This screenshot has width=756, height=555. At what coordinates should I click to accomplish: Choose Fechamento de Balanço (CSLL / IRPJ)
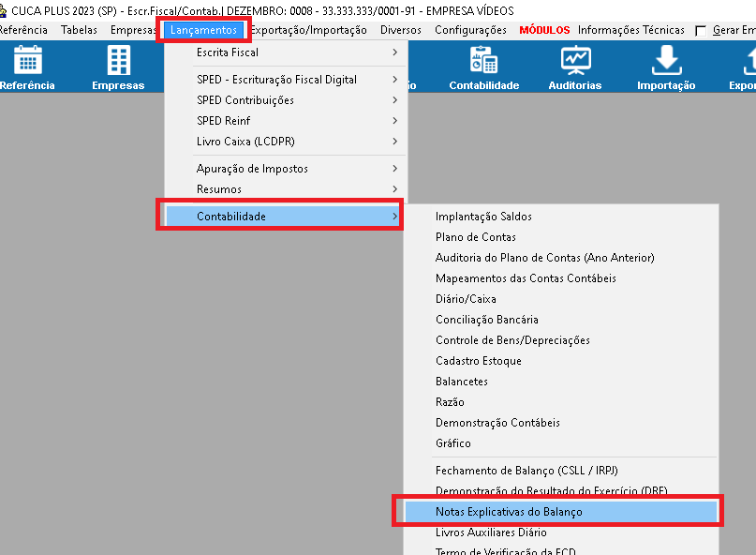[561, 471]
